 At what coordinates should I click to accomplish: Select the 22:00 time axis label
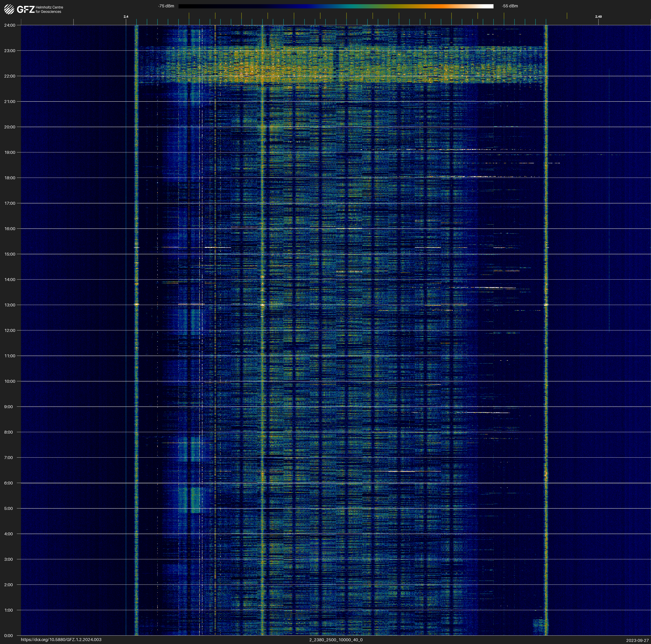[x=10, y=76]
